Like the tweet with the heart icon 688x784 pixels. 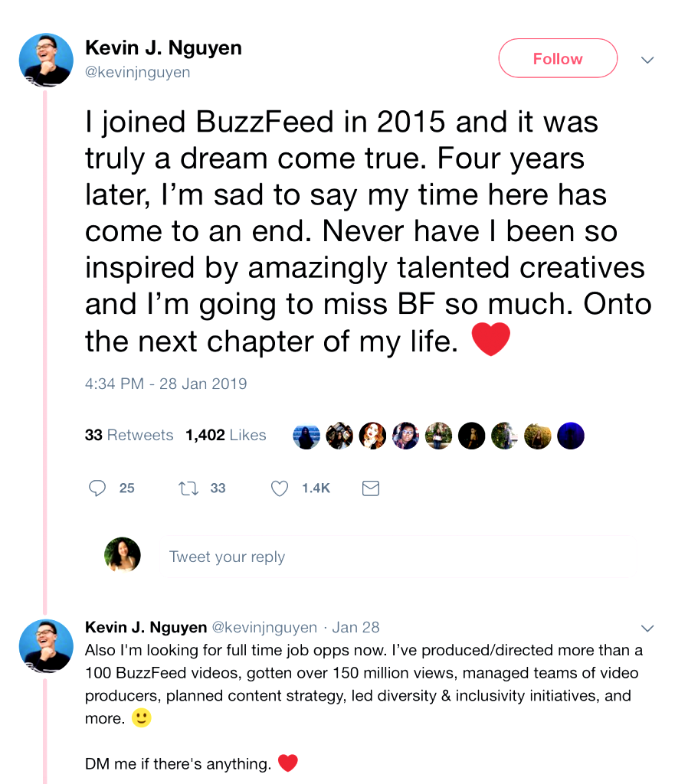tap(280, 488)
